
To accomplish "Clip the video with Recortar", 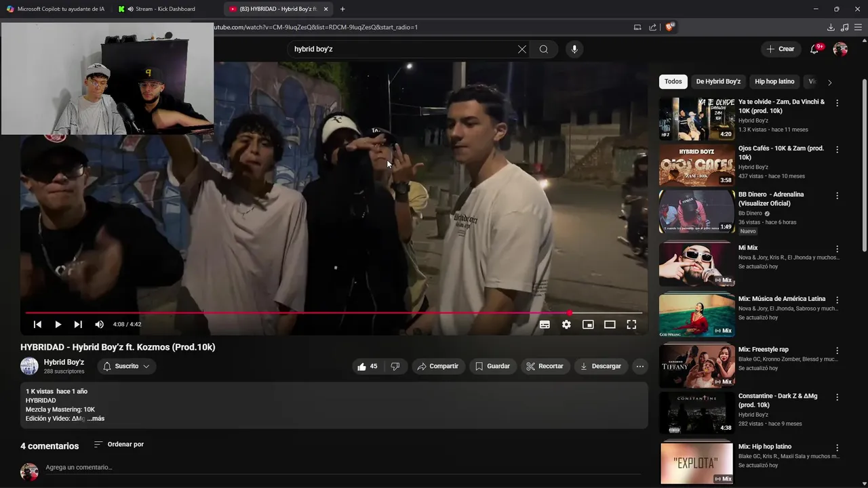I will (x=545, y=366).
